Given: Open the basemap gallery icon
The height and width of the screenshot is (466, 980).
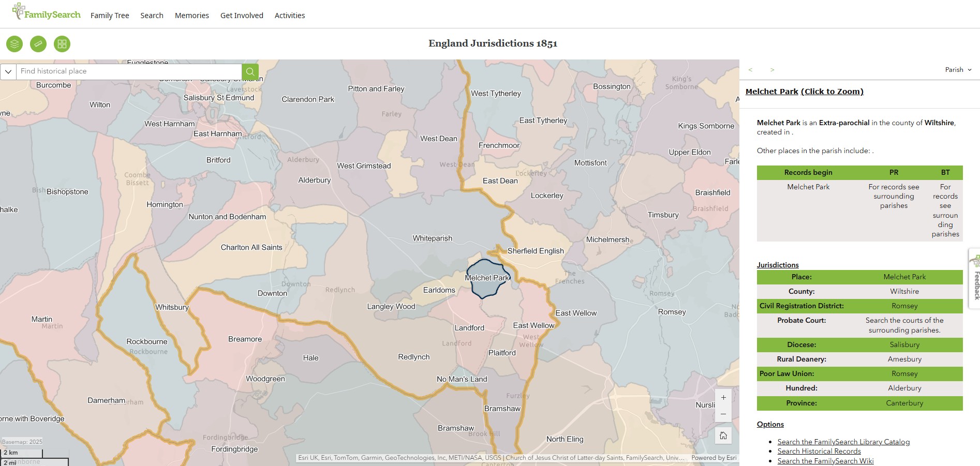Looking at the screenshot, I should click(62, 44).
